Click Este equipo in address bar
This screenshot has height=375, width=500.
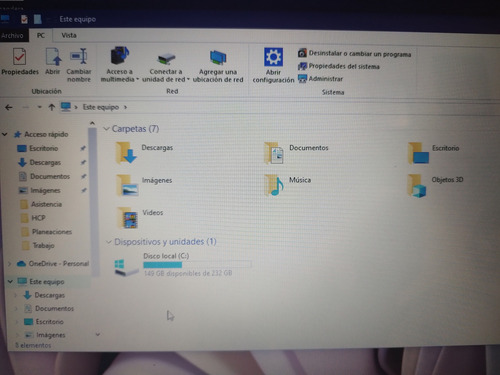[x=101, y=107]
